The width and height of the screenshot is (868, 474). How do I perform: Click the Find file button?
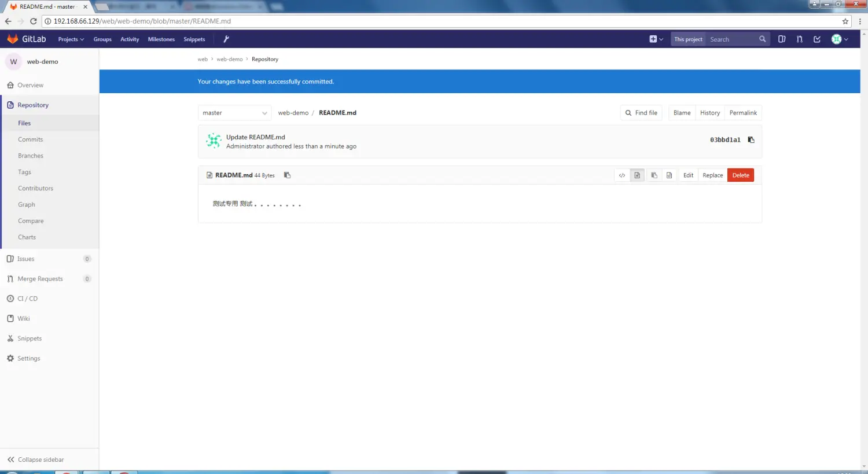641,113
